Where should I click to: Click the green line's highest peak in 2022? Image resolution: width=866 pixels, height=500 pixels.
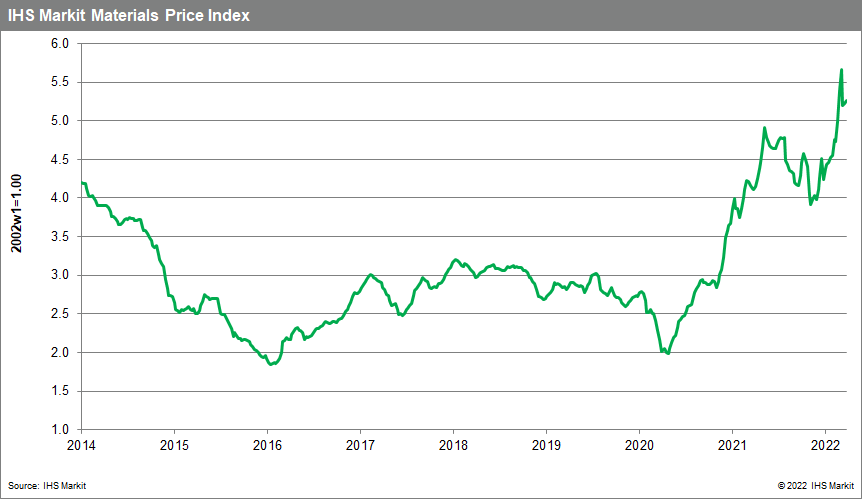[x=841, y=69]
